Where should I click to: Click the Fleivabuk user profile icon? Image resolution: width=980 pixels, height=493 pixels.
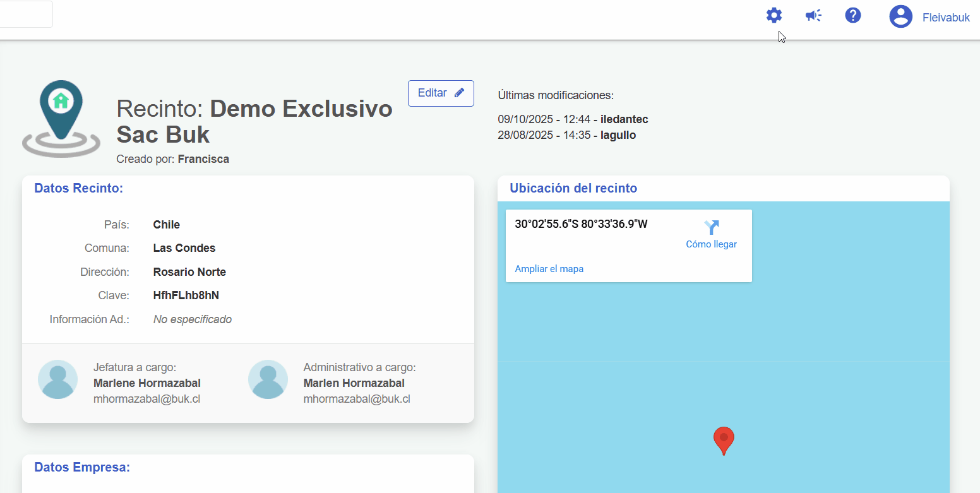(900, 16)
